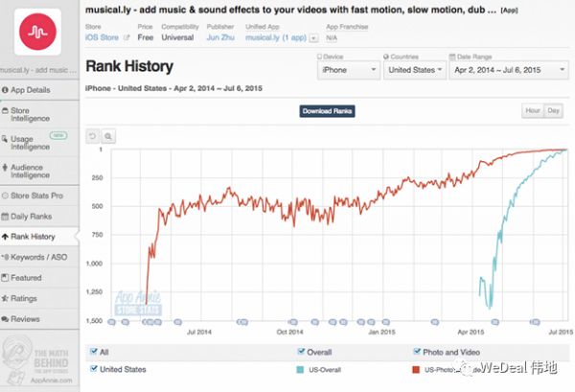Click the musical.ly app icon

(x=39, y=30)
